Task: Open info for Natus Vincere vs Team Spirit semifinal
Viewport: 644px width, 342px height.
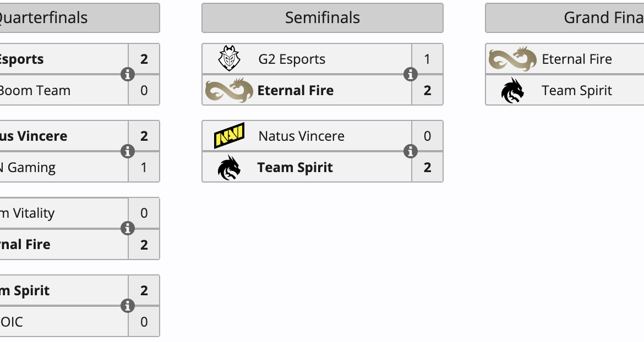Action: [411, 151]
